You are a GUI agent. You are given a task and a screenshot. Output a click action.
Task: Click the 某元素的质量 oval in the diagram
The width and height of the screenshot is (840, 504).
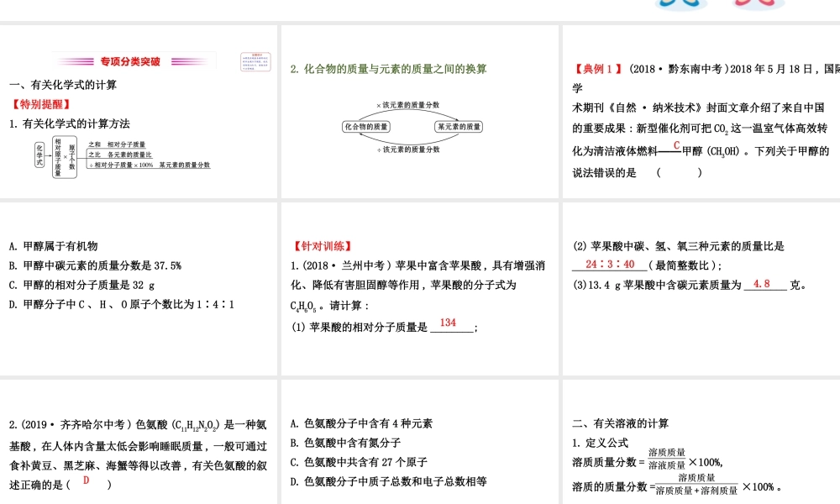pos(460,126)
